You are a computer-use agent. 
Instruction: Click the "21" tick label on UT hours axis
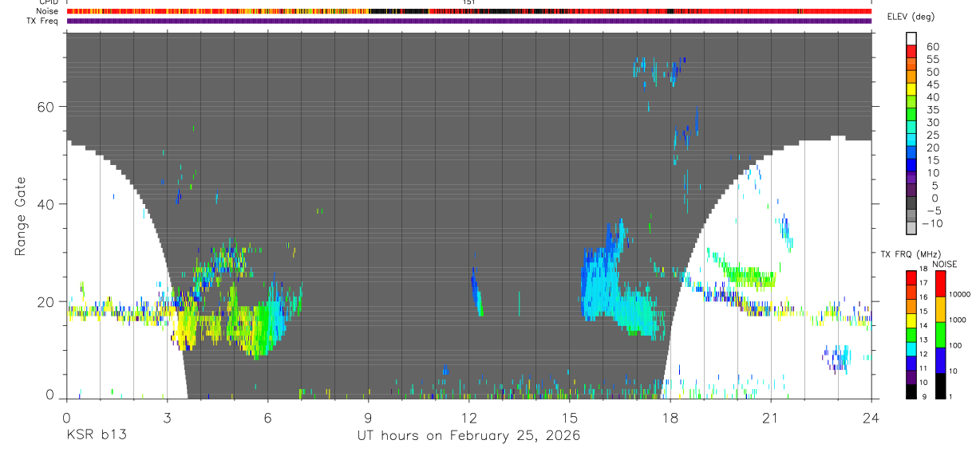coord(771,418)
